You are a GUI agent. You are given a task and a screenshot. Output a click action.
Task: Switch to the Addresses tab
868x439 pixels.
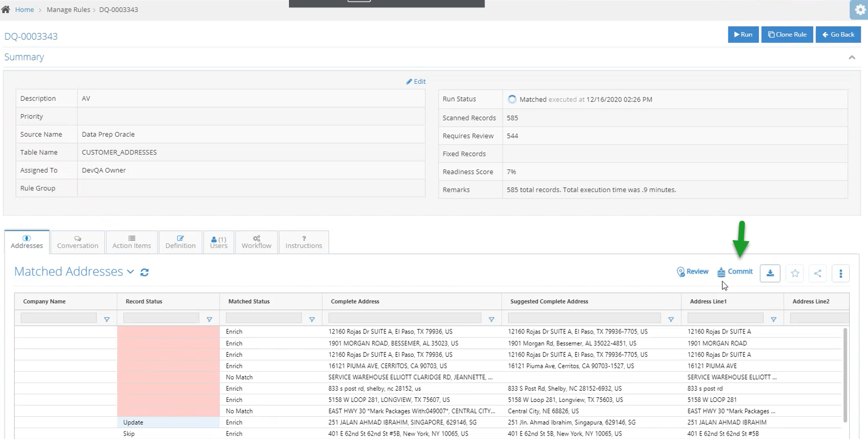click(27, 242)
